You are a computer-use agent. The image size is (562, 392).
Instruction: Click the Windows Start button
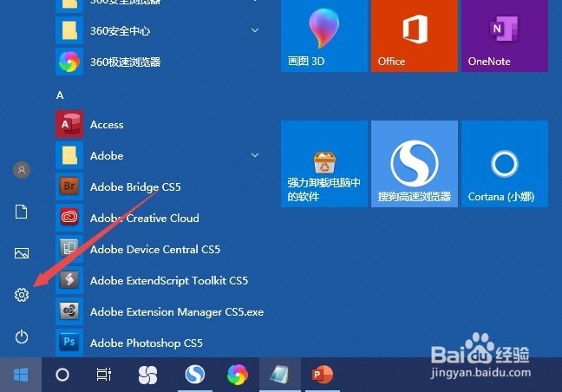coord(21,375)
